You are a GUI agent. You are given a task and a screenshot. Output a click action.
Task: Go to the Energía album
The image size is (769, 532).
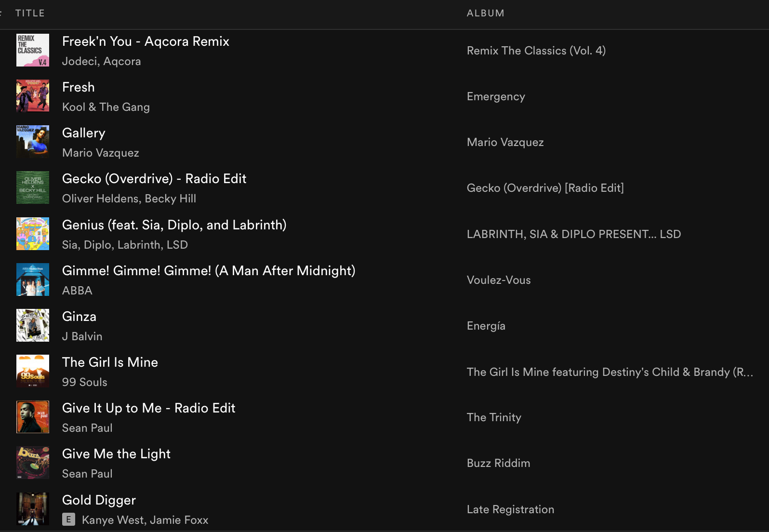486,326
